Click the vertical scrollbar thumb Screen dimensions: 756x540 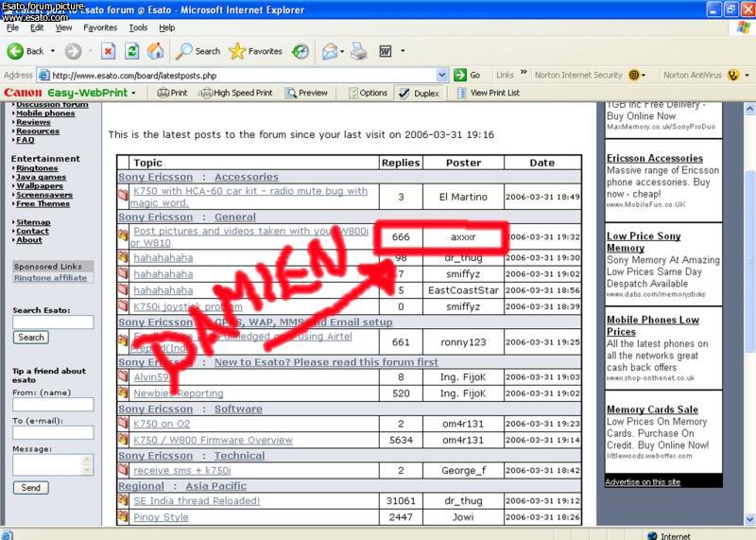[x=749, y=261]
